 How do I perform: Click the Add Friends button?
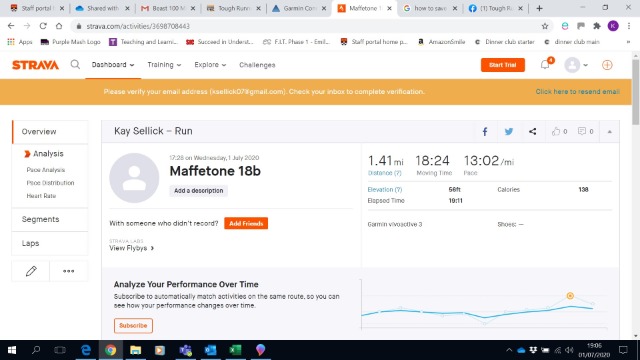pos(246,223)
